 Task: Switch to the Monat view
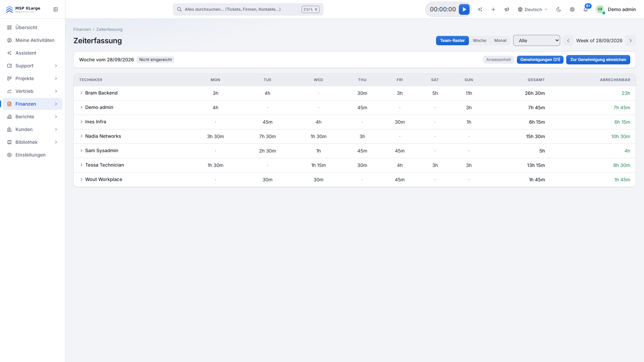coord(500,41)
